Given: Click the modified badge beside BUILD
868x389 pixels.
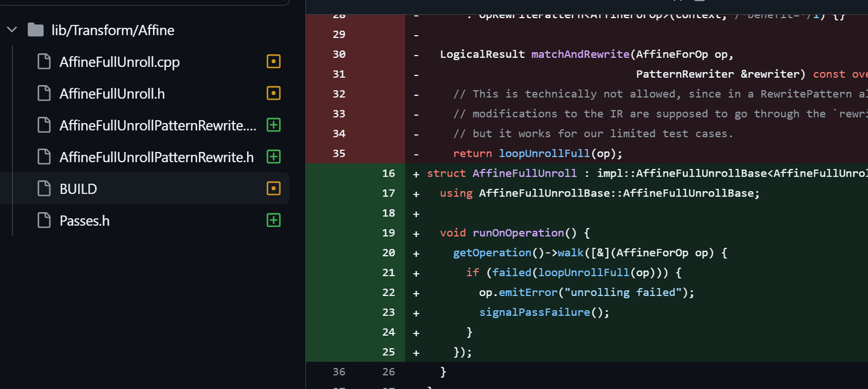Looking at the screenshot, I should coord(274,189).
